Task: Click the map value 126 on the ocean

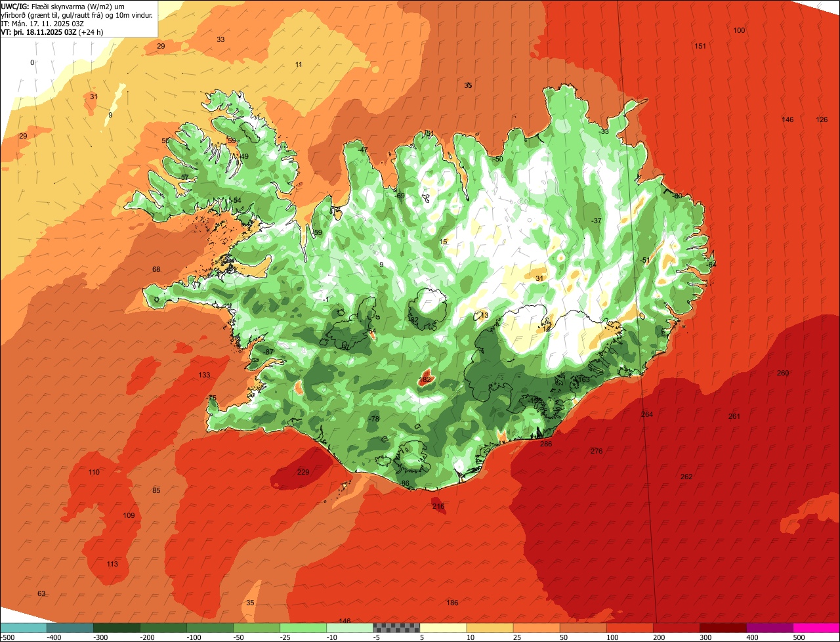Action: tap(822, 119)
